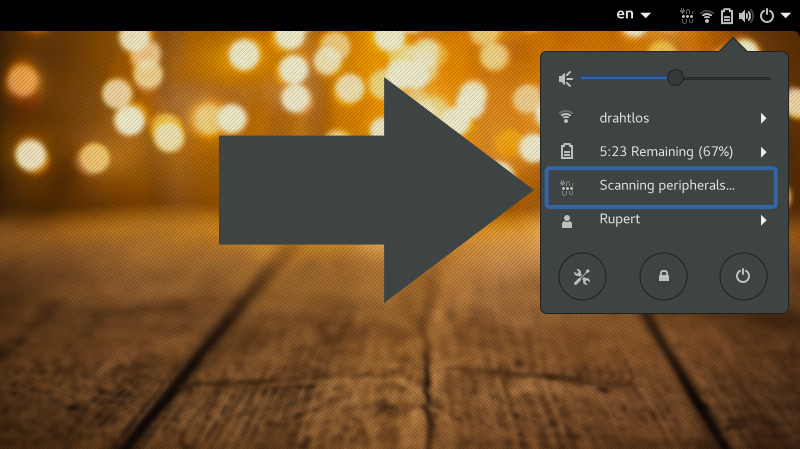Select the Rupert user entry
Image resolution: width=800 pixels, height=449 pixels.
(x=661, y=220)
